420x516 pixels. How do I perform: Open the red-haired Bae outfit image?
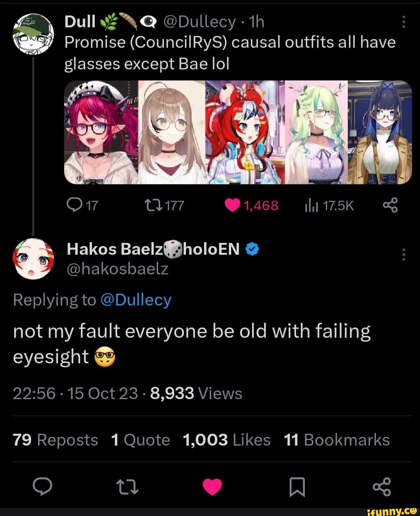pos(245,132)
